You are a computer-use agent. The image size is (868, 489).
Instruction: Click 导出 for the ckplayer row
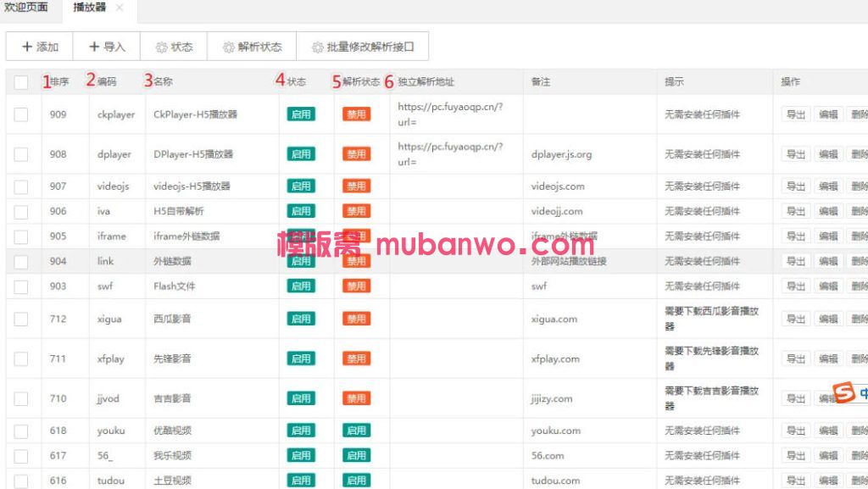[796, 114]
